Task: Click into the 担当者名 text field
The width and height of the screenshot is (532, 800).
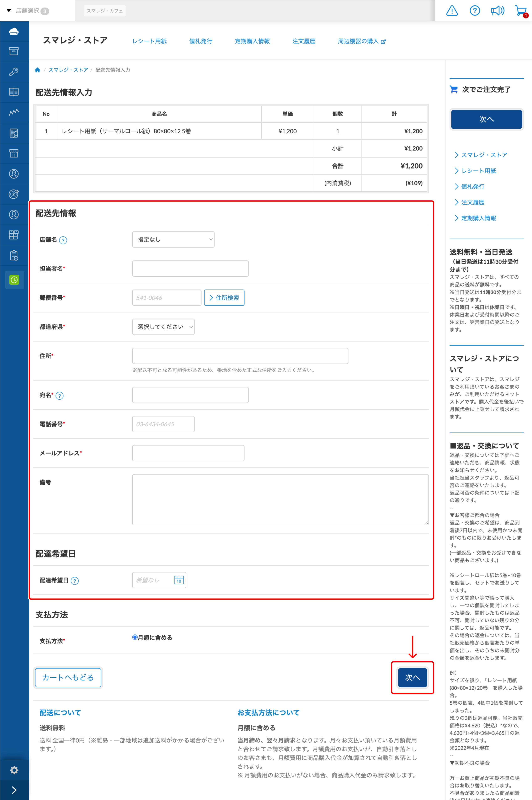Action: coord(190,269)
